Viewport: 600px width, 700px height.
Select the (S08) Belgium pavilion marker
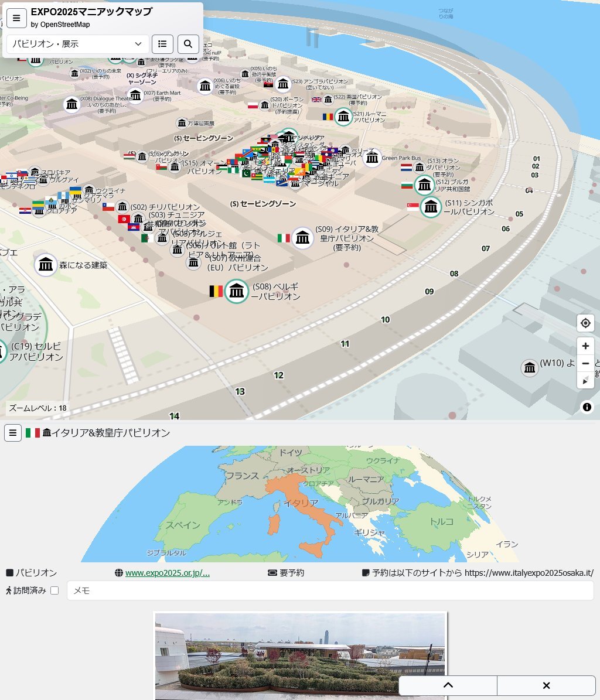click(x=236, y=292)
